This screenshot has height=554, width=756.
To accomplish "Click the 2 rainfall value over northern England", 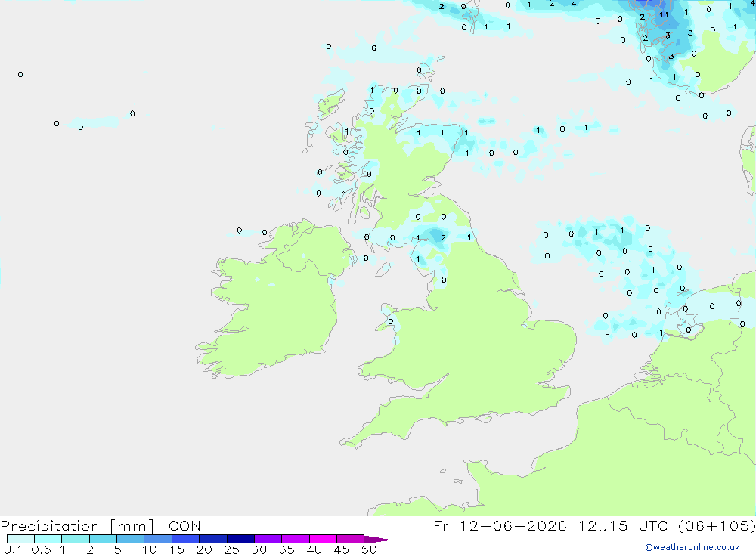I will 444,238.
